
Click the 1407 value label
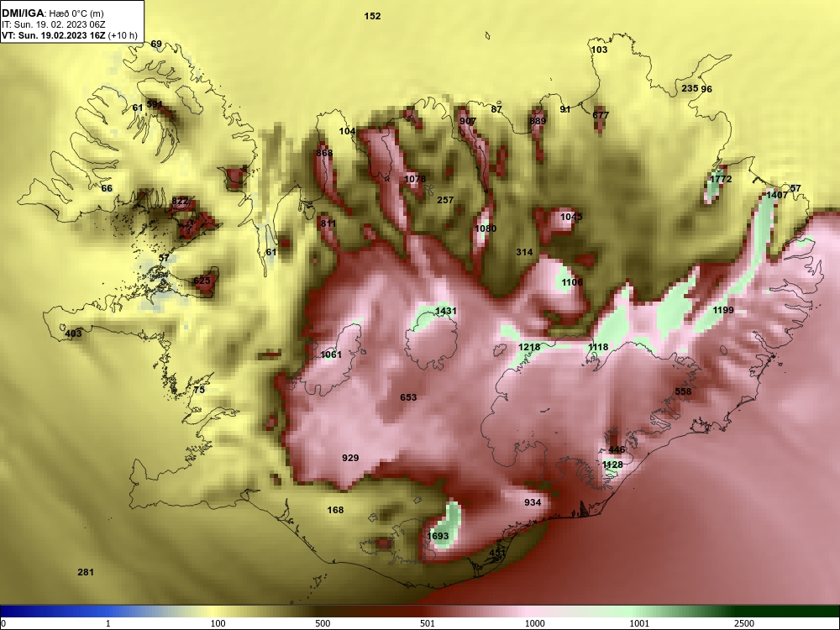(777, 195)
